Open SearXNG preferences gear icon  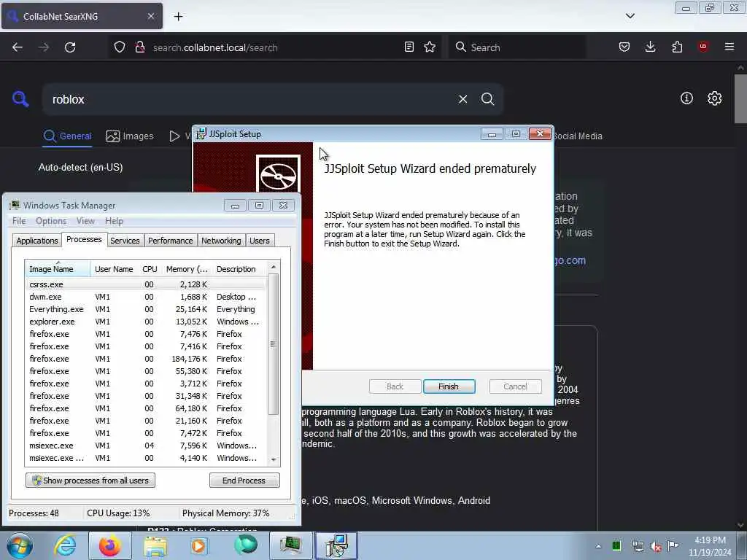[714, 98]
